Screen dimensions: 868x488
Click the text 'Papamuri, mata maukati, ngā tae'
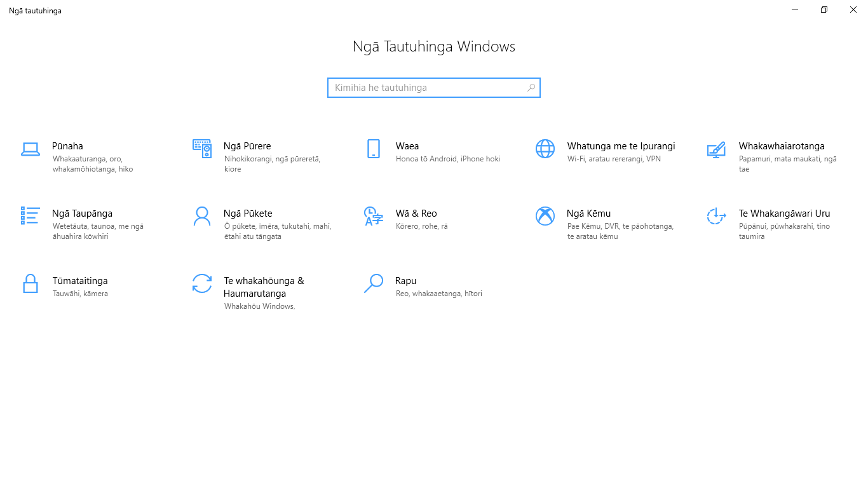787,164
